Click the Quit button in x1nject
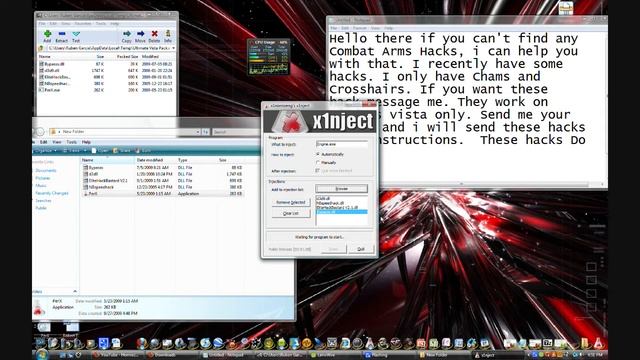The width and height of the screenshot is (640, 360). [361, 249]
